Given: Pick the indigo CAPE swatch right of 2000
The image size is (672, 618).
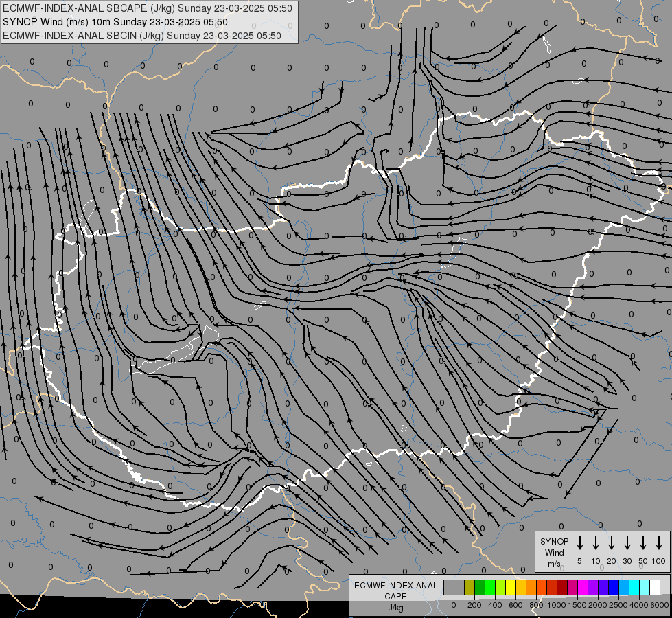Looking at the screenshot, I should click(x=604, y=587).
